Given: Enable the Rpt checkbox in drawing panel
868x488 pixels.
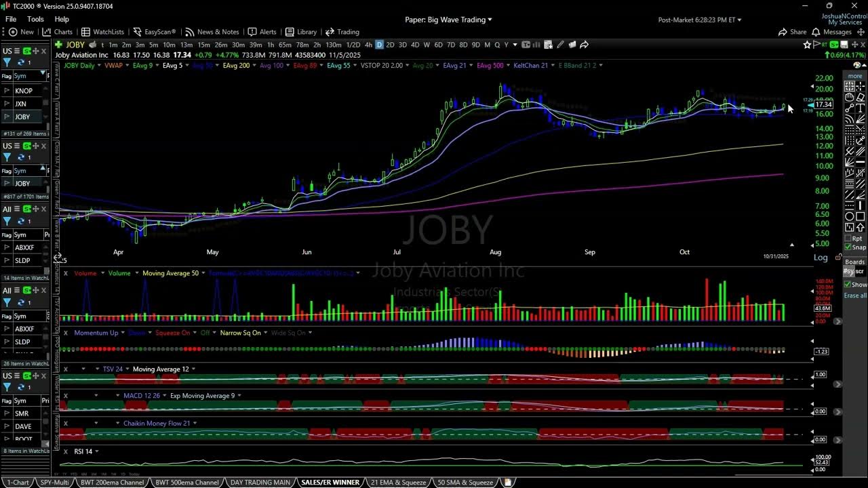Looking at the screenshot, I should click(x=848, y=239).
